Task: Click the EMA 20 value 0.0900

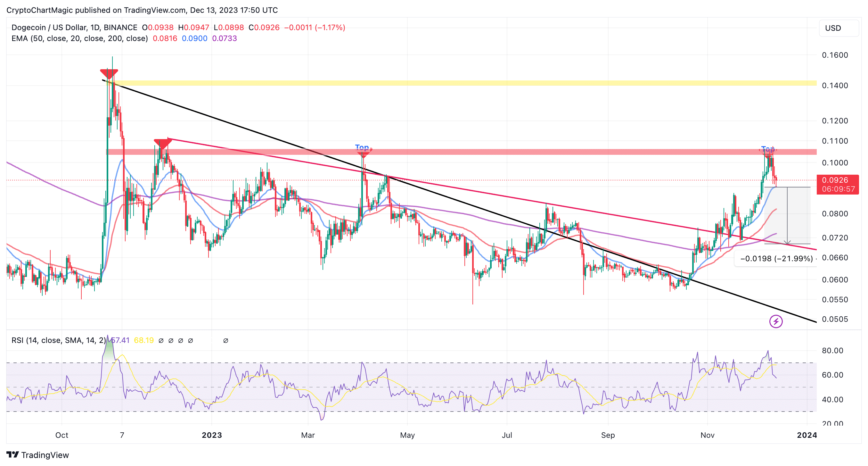Action: (x=194, y=38)
